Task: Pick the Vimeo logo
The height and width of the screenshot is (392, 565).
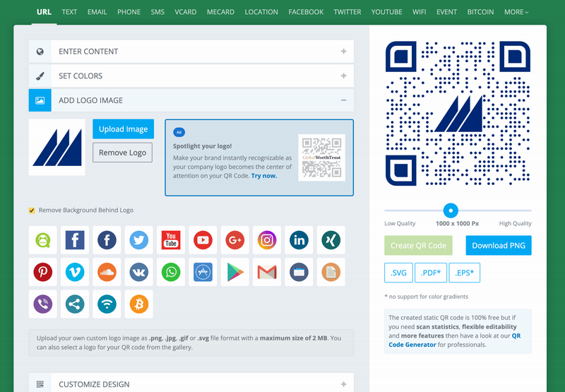Action: tap(75, 272)
